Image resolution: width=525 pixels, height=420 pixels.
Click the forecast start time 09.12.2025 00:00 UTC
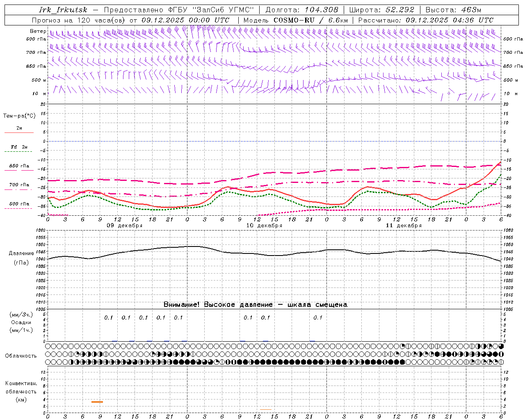pyautogui.click(x=185, y=20)
